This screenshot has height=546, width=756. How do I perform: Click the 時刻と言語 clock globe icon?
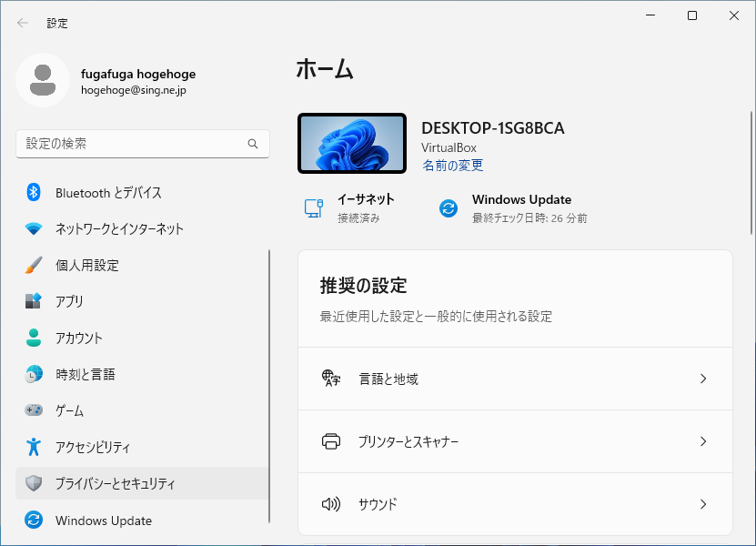click(x=34, y=374)
